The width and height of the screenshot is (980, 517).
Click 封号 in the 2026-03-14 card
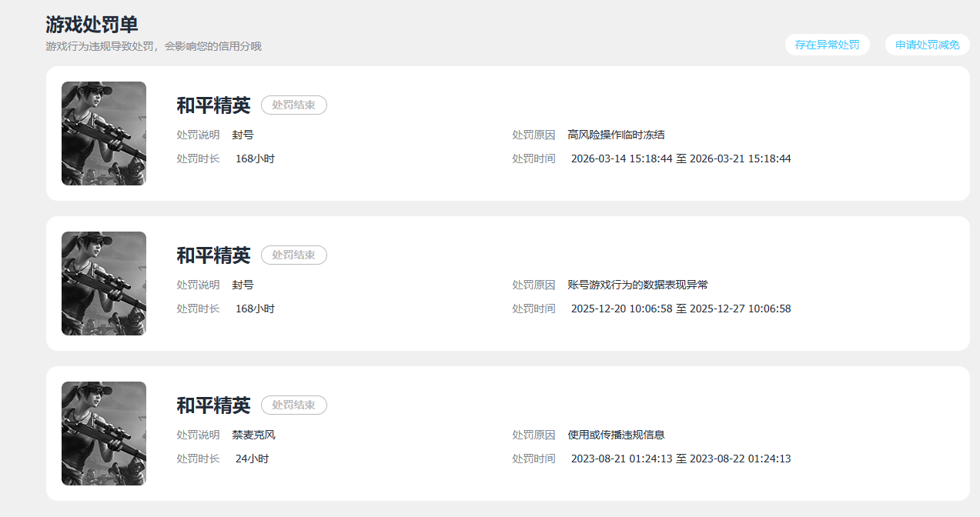click(x=243, y=135)
